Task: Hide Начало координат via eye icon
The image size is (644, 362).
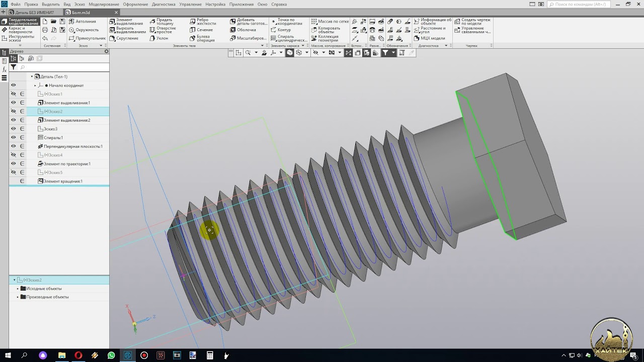Action: point(14,85)
